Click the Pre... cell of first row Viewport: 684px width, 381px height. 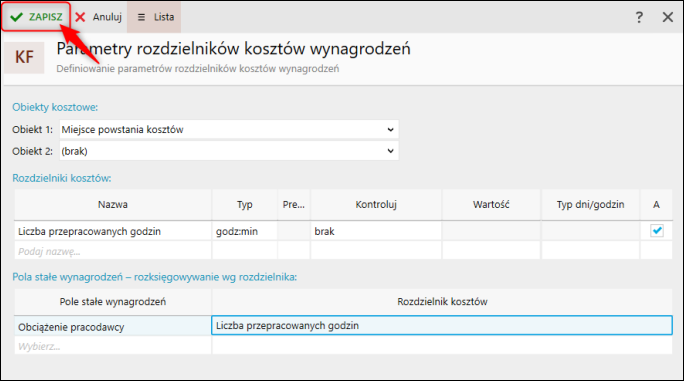pyautogui.click(x=294, y=231)
